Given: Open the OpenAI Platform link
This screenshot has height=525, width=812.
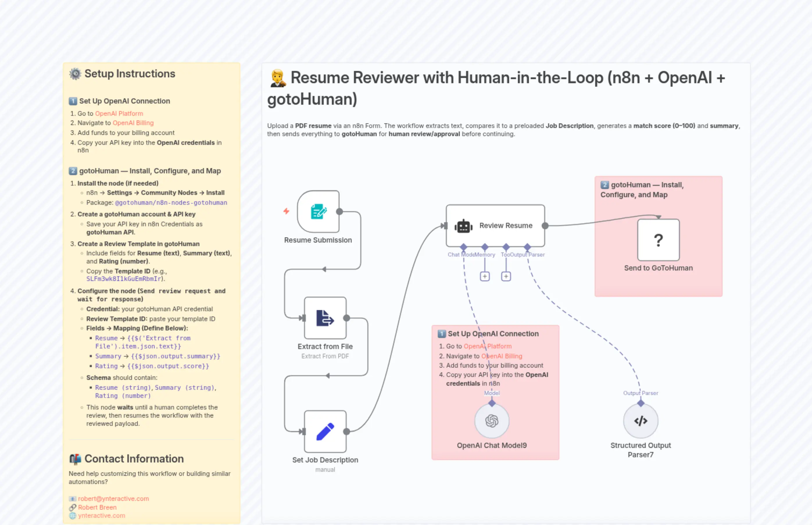Looking at the screenshot, I should [x=119, y=113].
